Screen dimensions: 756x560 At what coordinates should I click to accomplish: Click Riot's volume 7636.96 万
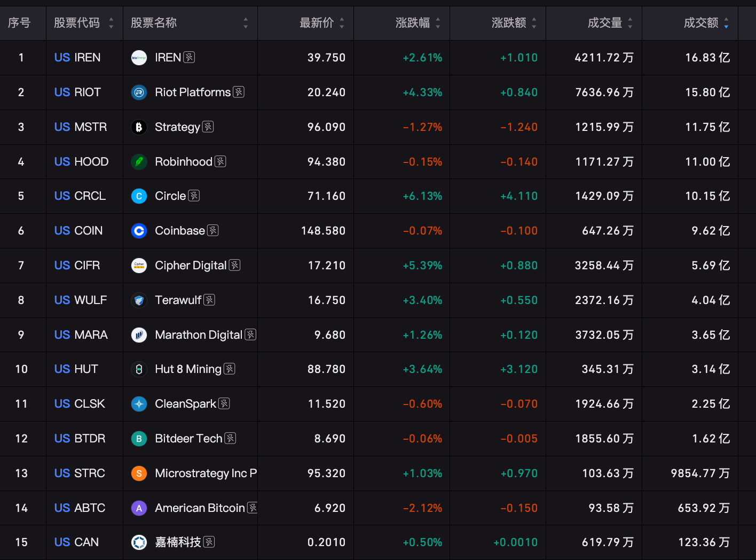tap(604, 92)
